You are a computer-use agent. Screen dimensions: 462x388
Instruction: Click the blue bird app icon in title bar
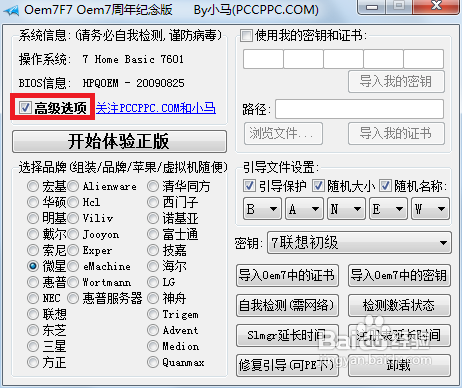pos(11,10)
